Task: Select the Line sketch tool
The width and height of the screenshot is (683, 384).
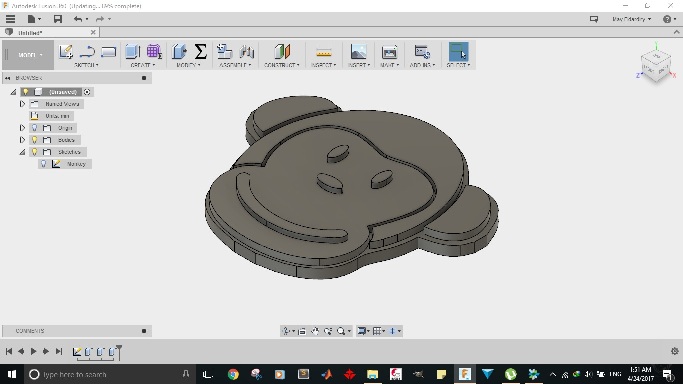Action: tap(87, 51)
